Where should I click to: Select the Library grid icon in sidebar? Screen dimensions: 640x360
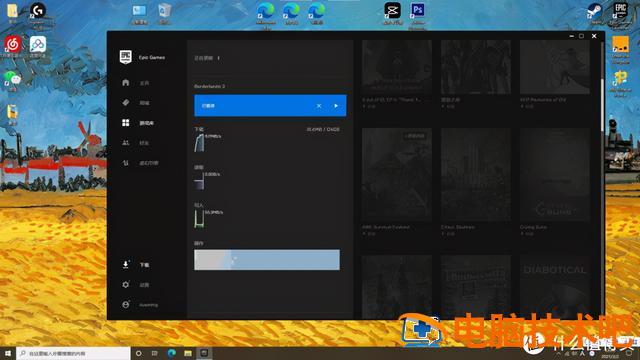click(126, 122)
